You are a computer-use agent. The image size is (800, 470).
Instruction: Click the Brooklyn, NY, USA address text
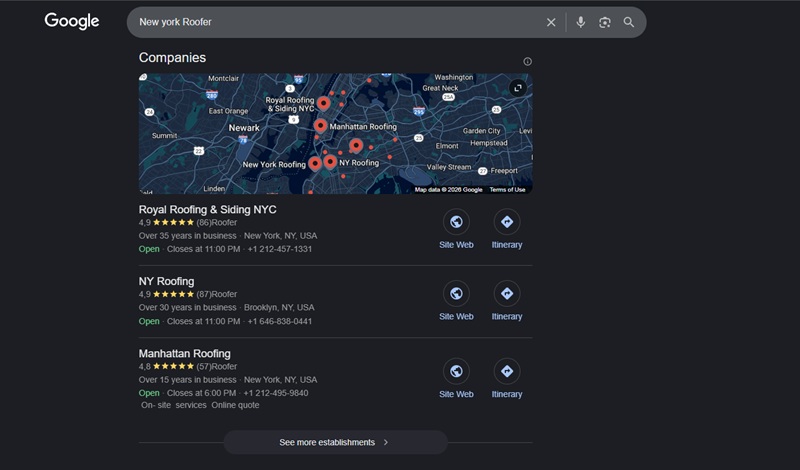click(279, 308)
